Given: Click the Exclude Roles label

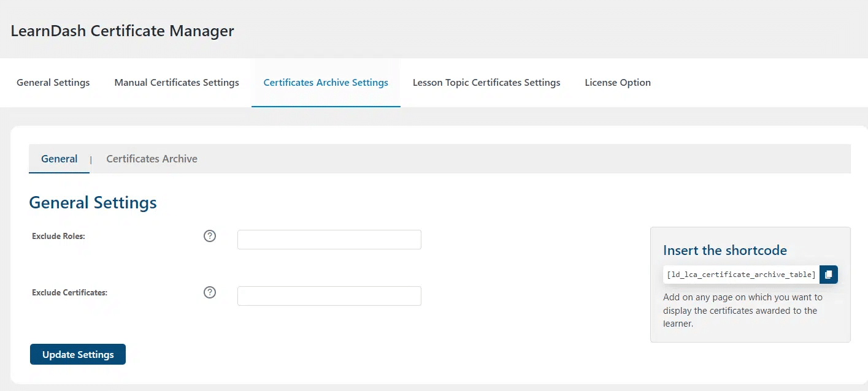Looking at the screenshot, I should point(58,236).
